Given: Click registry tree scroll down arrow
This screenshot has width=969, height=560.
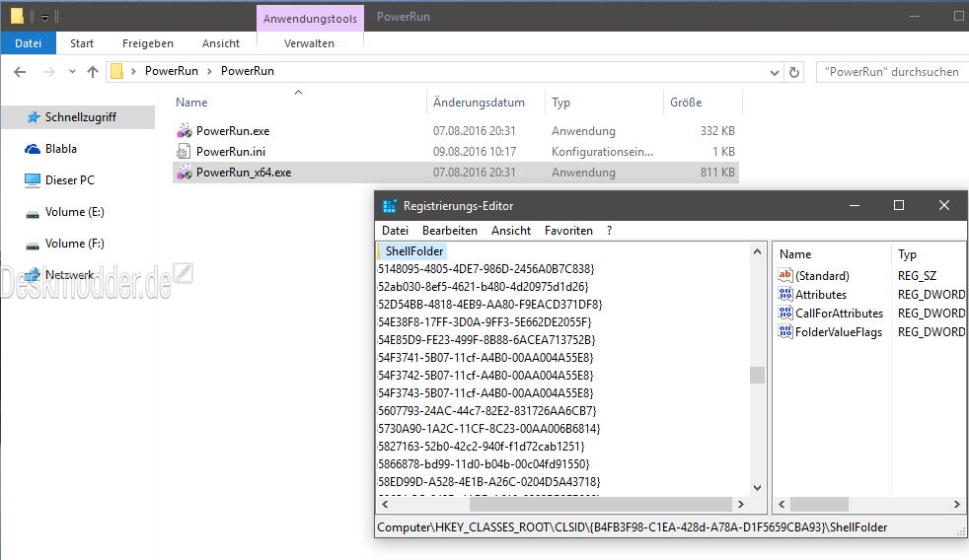Looking at the screenshot, I should click(x=757, y=488).
